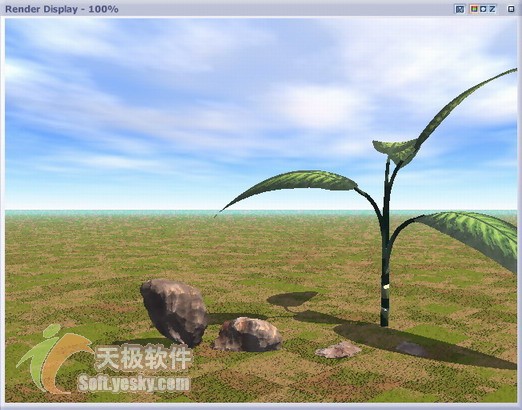Click the small flat pinkish rock

click(x=338, y=350)
